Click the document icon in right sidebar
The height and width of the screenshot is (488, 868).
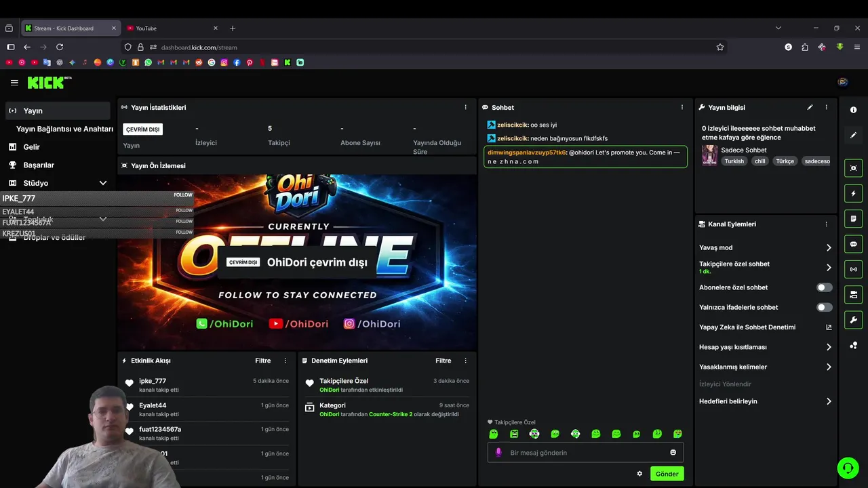[853, 219]
